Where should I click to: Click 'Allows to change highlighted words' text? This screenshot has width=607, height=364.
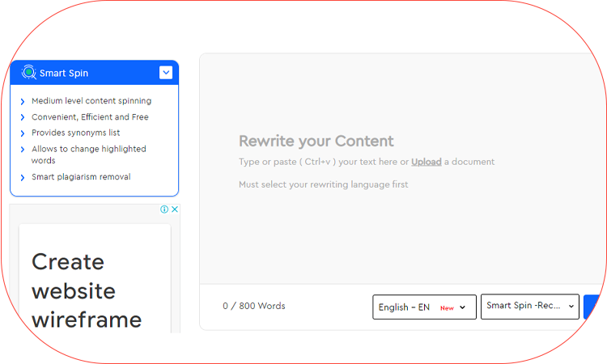click(x=89, y=154)
